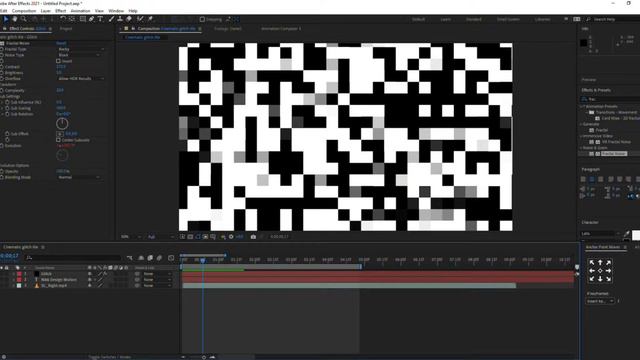Select the Selection arrow tool

click(6, 19)
